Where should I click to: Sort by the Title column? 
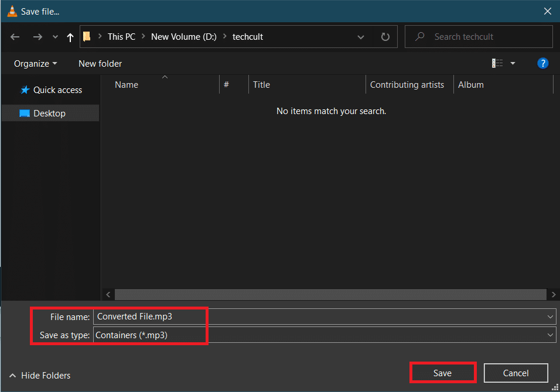[307, 84]
